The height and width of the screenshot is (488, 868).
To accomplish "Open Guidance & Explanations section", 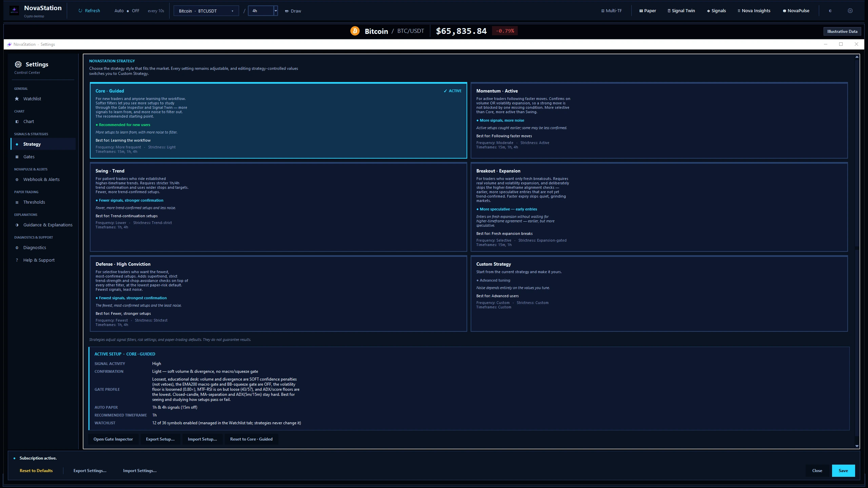I will [x=43, y=225].
